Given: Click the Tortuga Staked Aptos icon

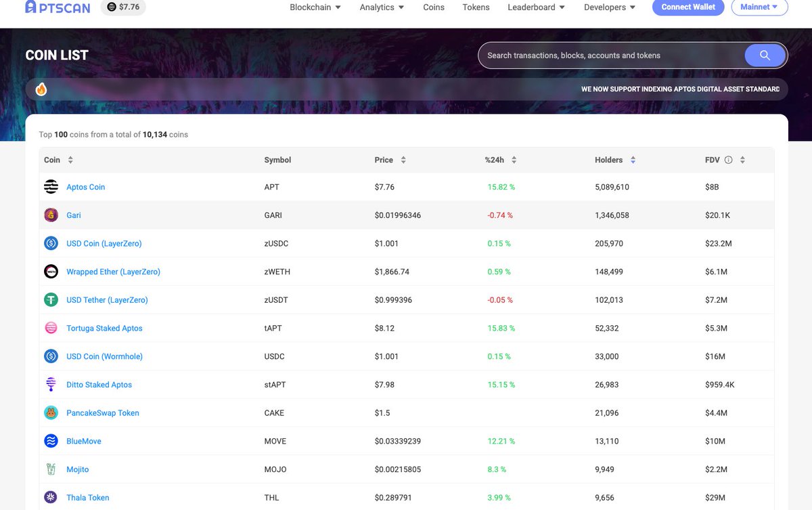Looking at the screenshot, I should (51, 328).
